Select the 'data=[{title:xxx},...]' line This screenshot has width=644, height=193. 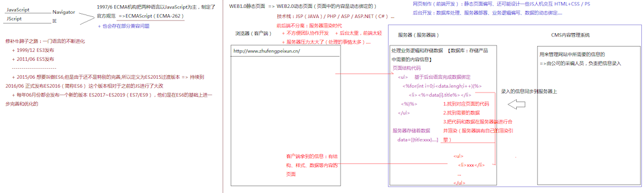click(418, 139)
